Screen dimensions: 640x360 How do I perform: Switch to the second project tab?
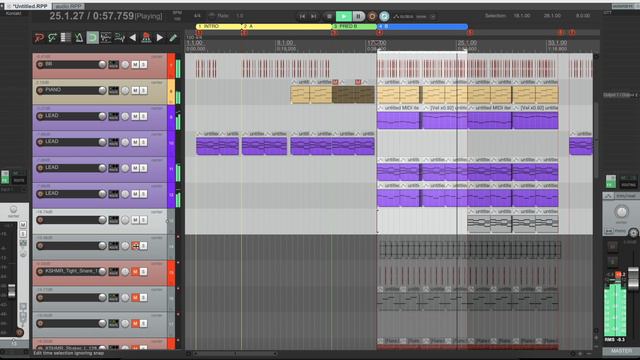click(x=68, y=6)
